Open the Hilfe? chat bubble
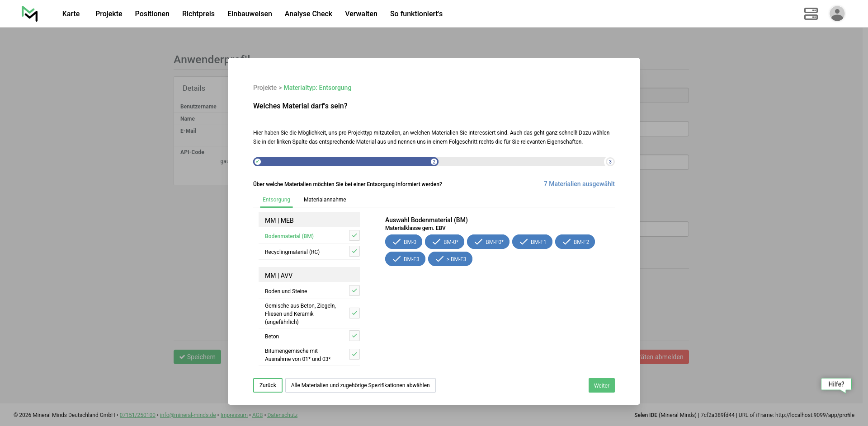Screen dimensions: 868x426 pyautogui.click(x=836, y=384)
